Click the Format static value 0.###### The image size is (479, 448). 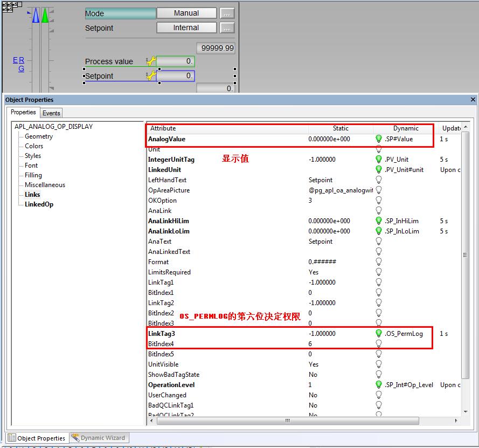click(322, 262)
